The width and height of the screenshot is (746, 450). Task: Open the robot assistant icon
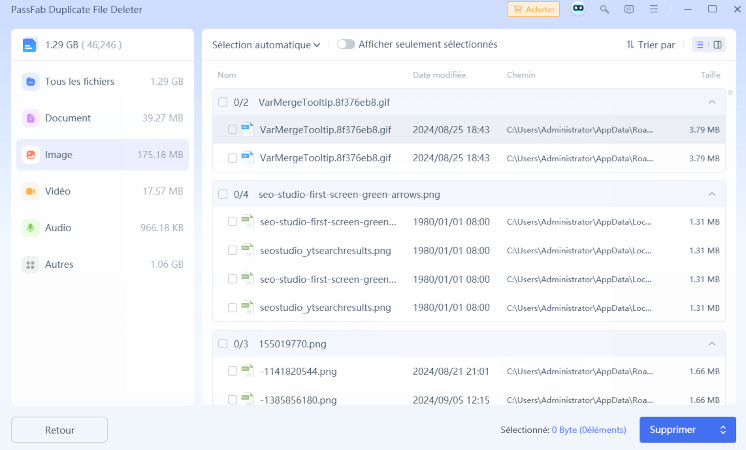[x=578, y=9]
